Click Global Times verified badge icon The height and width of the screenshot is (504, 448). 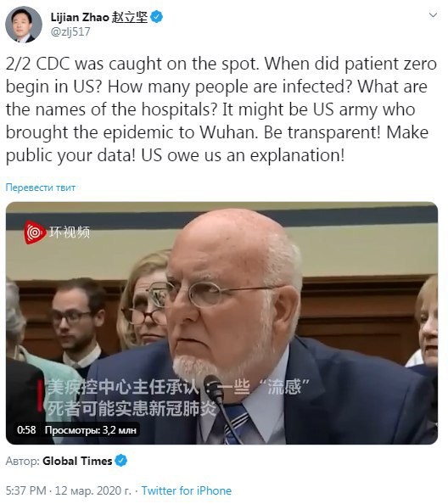click(121, 461)
